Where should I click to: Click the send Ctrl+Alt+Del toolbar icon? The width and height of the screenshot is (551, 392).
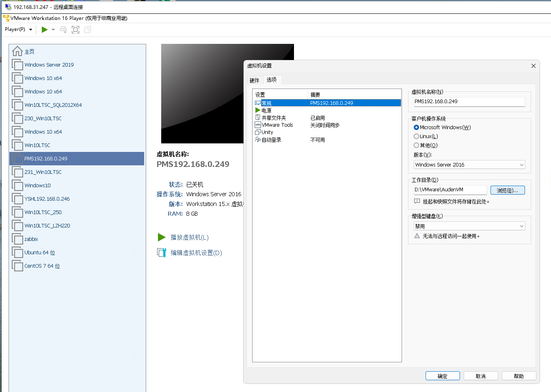tap(63, 30)
